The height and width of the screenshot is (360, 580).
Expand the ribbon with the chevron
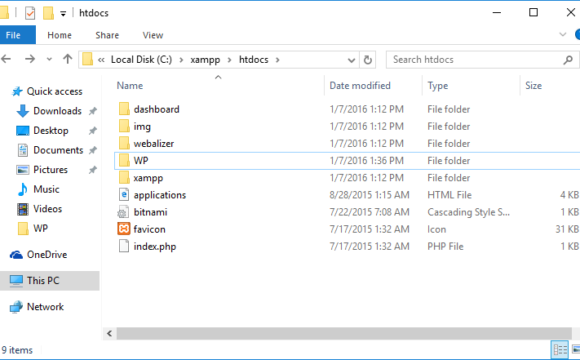563,34
